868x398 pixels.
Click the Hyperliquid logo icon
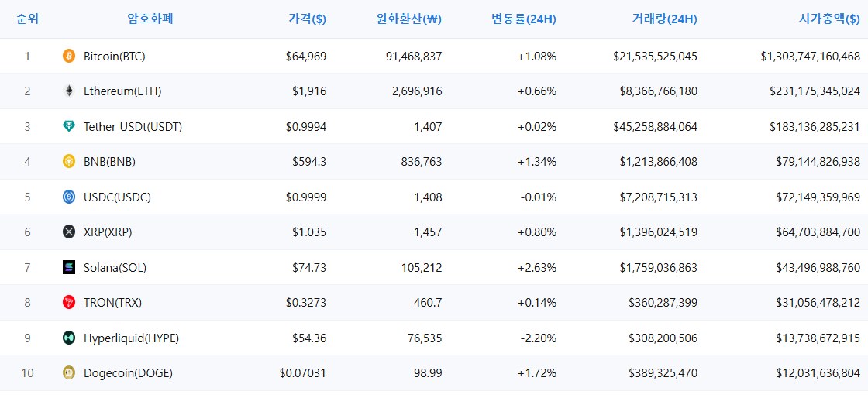(69, 338)
